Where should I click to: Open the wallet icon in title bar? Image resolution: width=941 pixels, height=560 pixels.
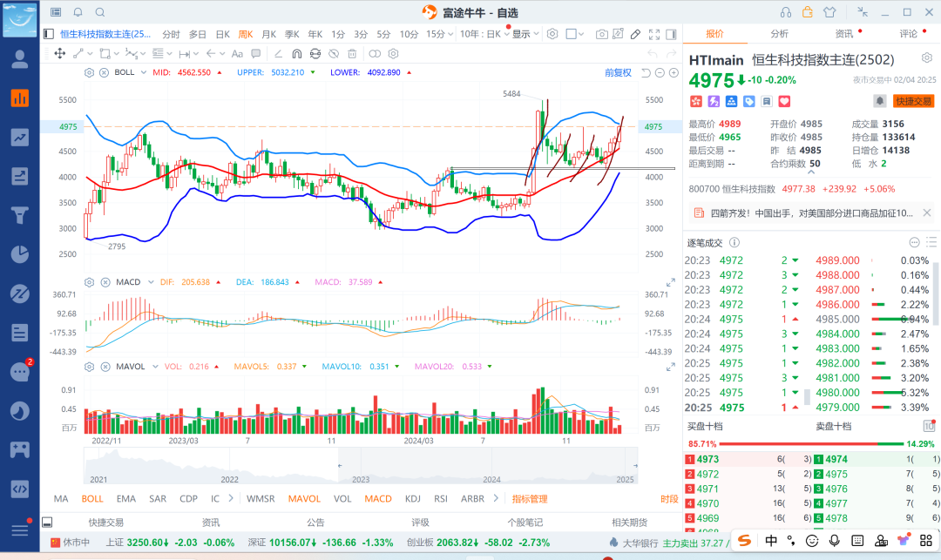click(x=807, y=12)
